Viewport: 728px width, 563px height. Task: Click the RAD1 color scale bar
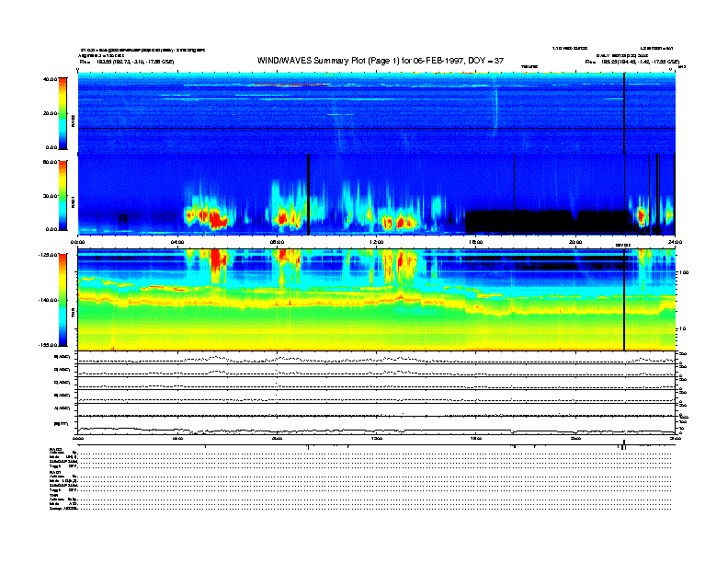(63, 195)
